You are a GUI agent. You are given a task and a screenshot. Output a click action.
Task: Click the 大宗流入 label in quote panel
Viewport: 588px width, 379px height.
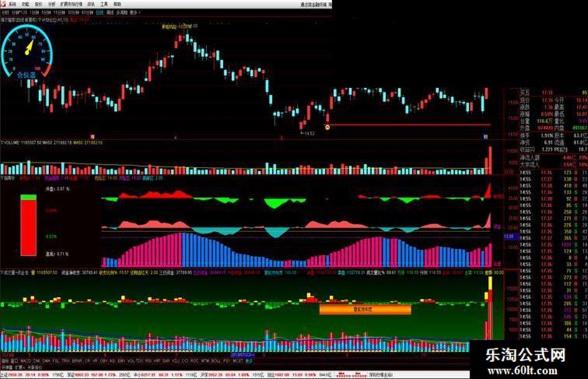530,164
